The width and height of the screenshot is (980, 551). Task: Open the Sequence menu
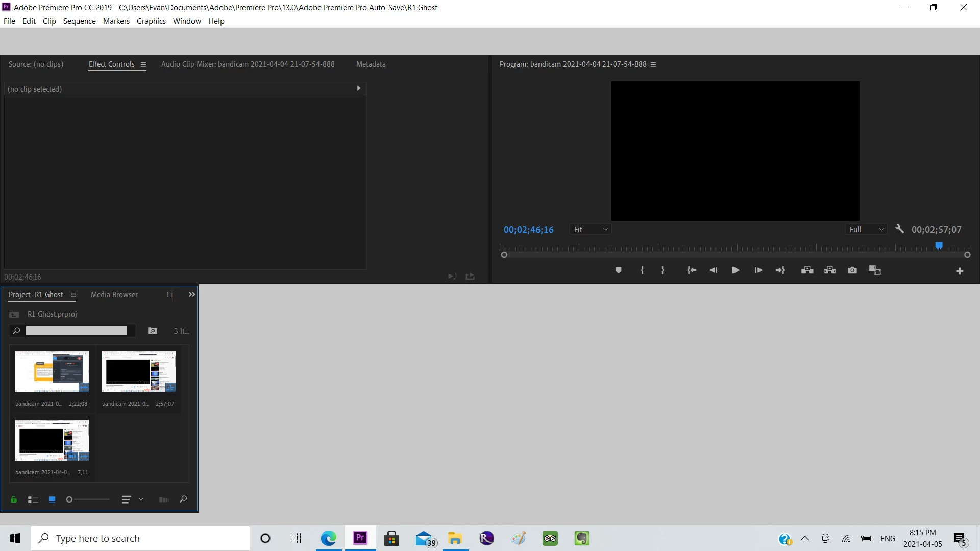coord(79,21)
